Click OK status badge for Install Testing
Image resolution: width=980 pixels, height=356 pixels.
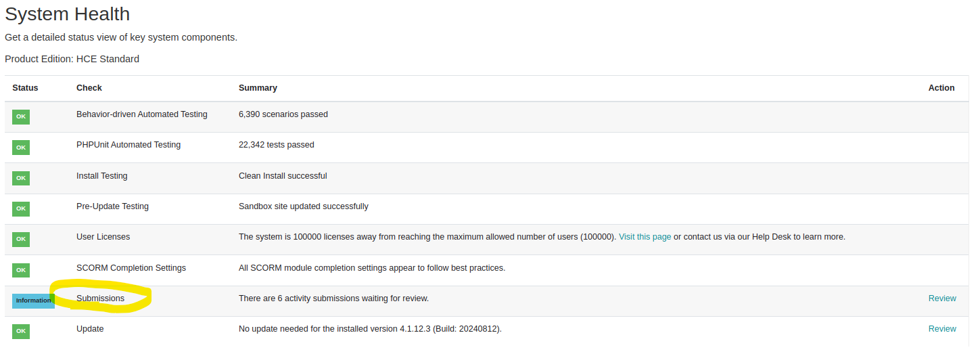(21, 178)
